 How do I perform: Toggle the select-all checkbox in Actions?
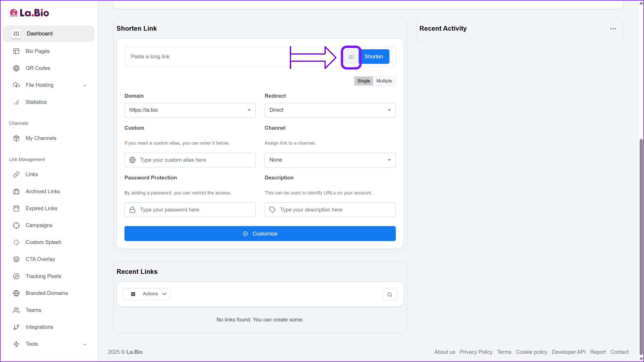pos(133,294)
